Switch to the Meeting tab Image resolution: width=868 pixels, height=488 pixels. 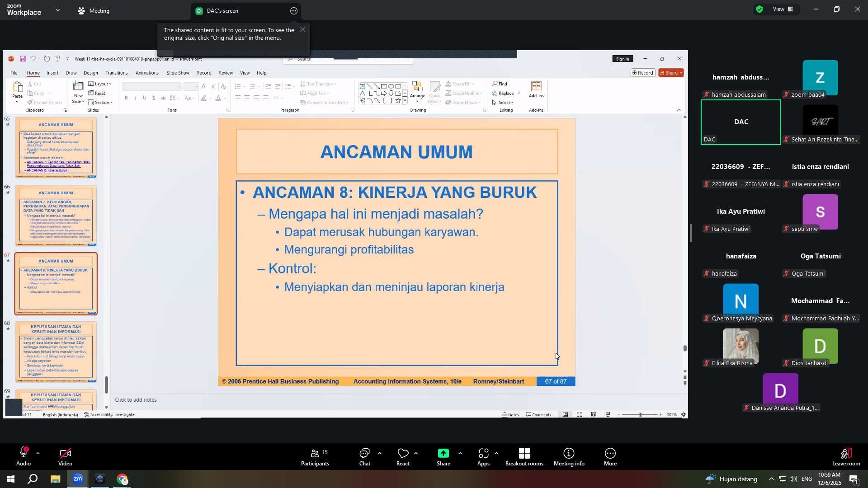click(94, 11)
